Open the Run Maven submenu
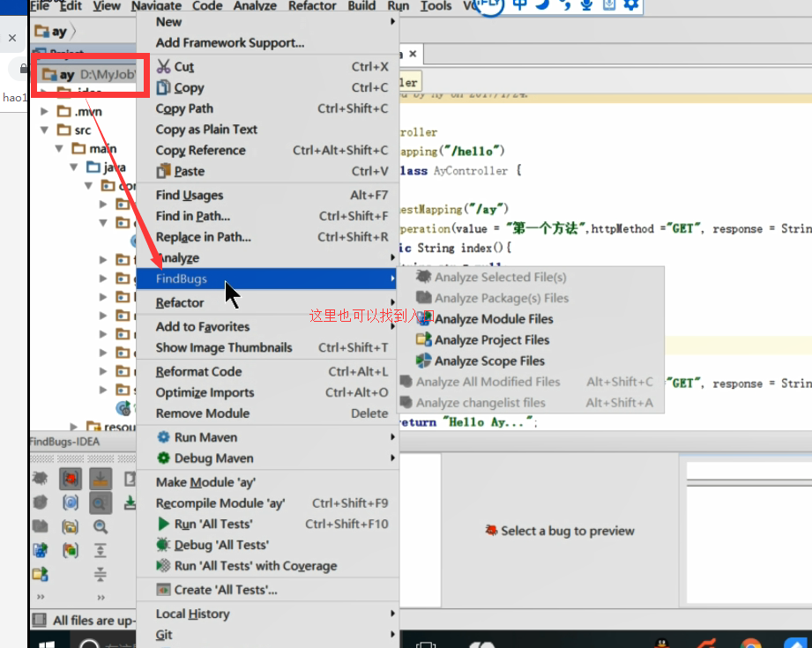The width and height of the screenshot is (812, 648). point(267,436)
